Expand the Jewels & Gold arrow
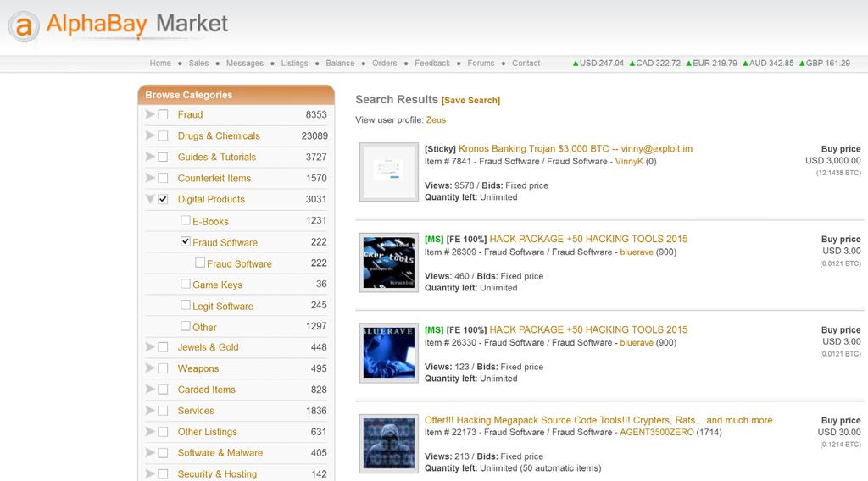 pos(149,347)
